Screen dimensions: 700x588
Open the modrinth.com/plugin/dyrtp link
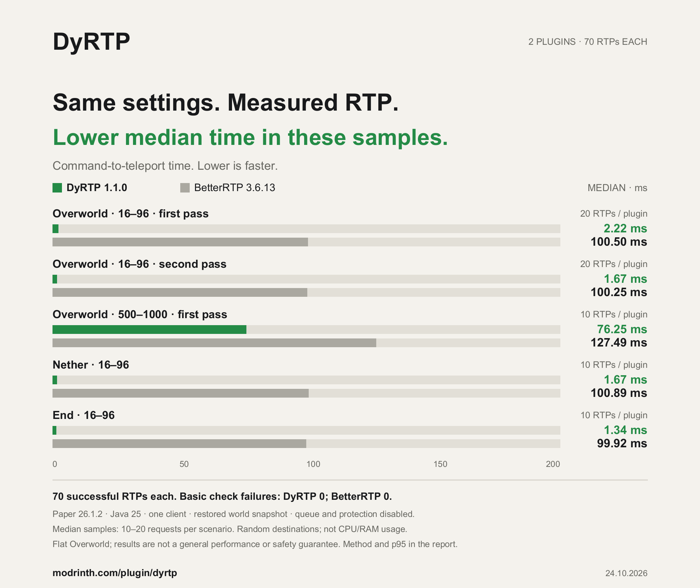click(115, 573)
